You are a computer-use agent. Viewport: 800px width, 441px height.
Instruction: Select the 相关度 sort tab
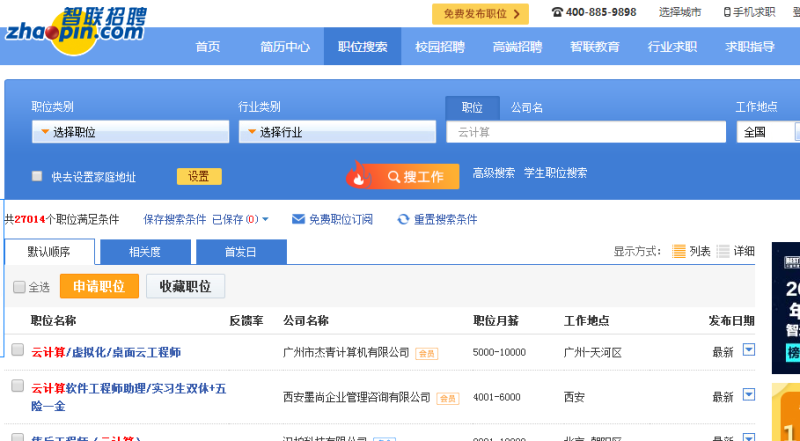145,252
